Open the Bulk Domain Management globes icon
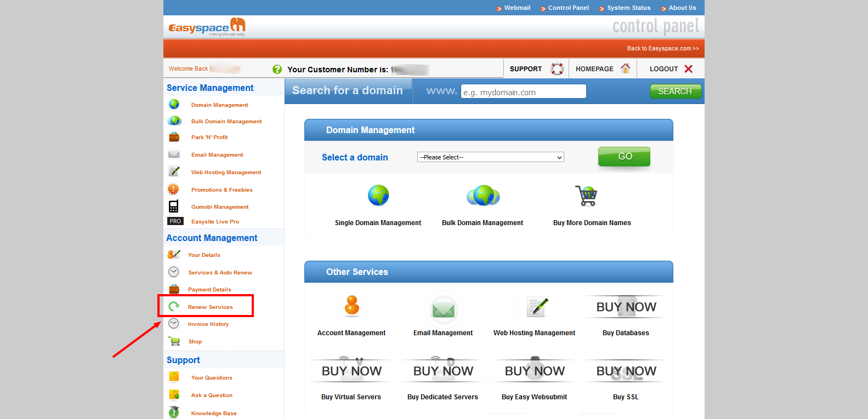 (x=483, y=196)
